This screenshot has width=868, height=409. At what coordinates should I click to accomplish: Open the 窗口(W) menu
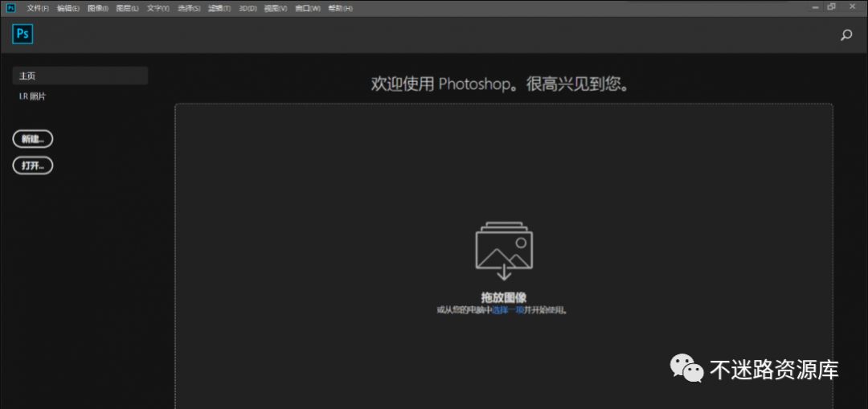tap(308, 8)
